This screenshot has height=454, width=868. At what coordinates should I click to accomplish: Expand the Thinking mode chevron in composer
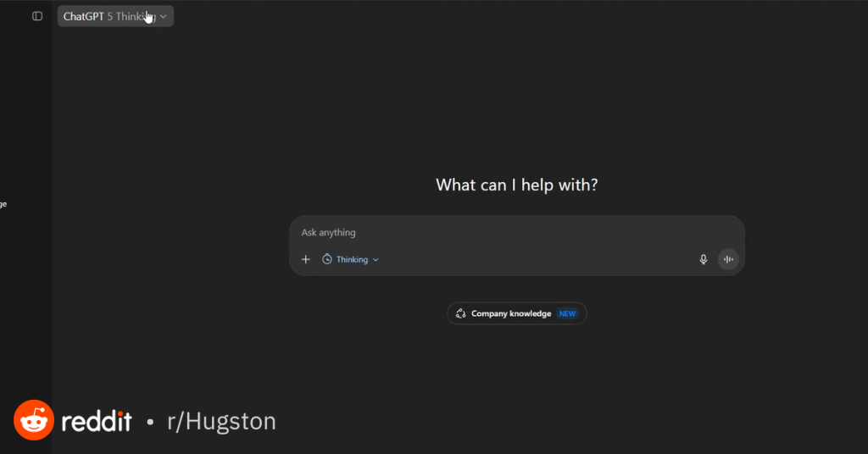376,260
